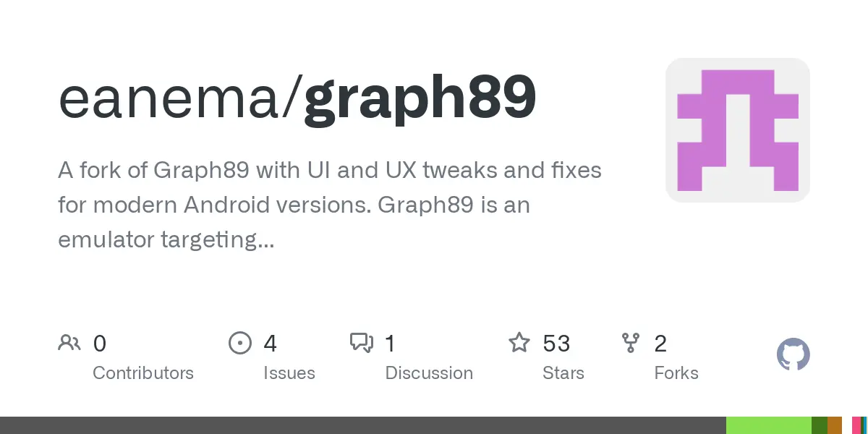Viewport: 868px width, 434px height.
Task: Click the Discussion speech bubbles icon
Action: click(x=361, y=343)
